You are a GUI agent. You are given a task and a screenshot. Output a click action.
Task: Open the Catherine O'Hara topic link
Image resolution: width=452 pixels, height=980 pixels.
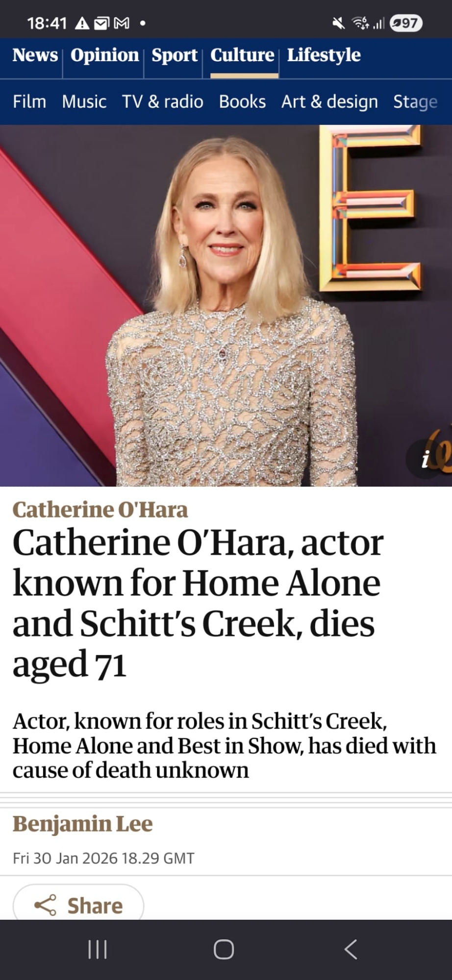[x=100, y=510]
